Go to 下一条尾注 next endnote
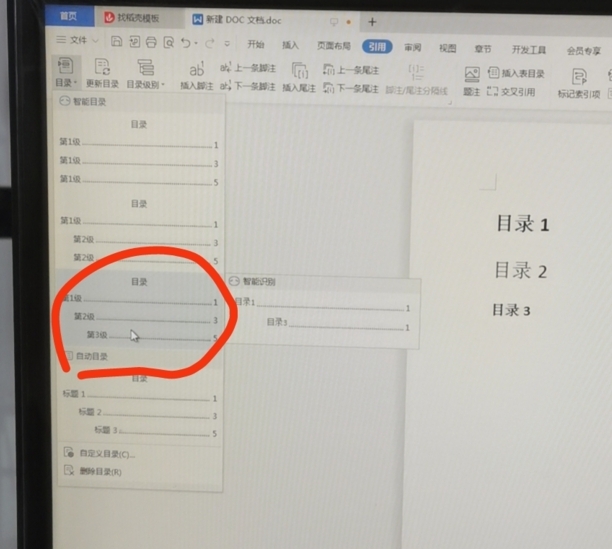 (350, 89)
